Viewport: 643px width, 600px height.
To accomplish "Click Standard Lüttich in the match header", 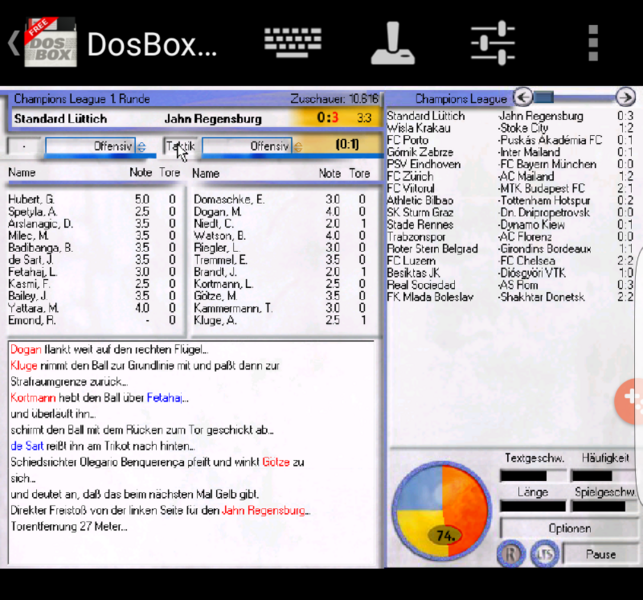I will [61, 119].
